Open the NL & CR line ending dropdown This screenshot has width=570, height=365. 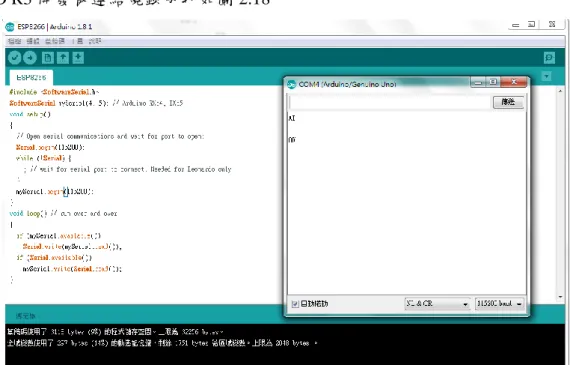tap(437, 303)
